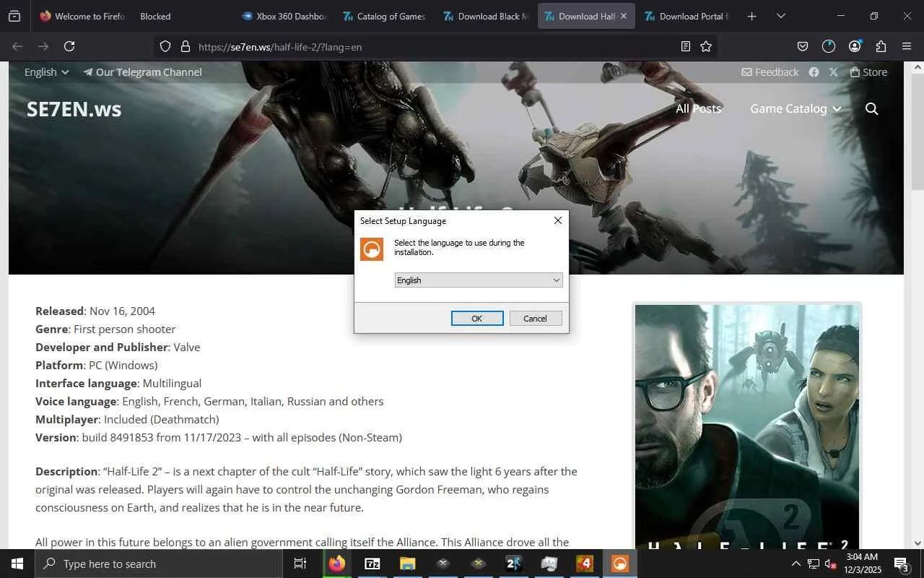Select the setup installer taskbar icon
Viewport: 924px width, 578px height.
coord(620,564)
